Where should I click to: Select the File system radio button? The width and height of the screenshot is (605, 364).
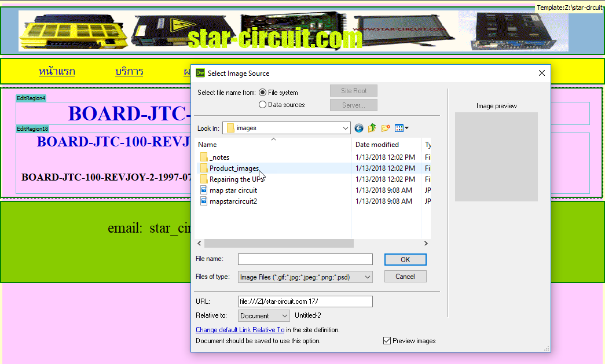[x=262, y=93]
